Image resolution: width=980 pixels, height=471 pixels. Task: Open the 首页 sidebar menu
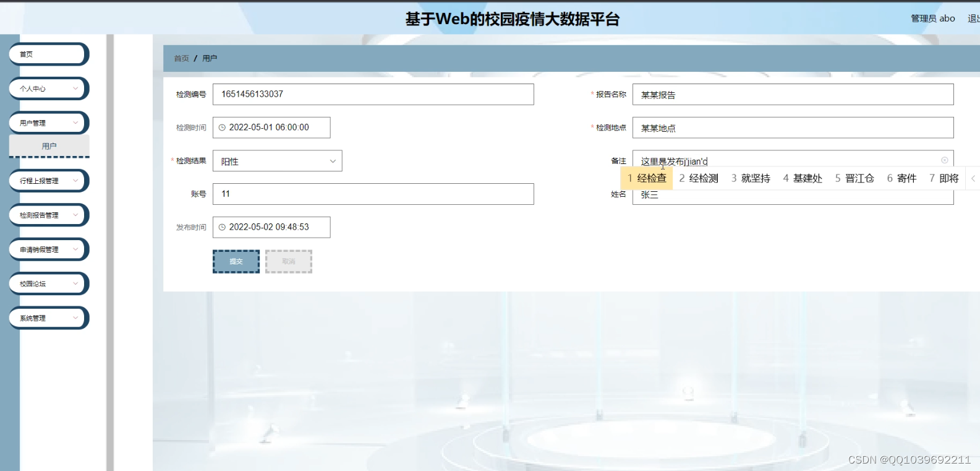point(49,54)
